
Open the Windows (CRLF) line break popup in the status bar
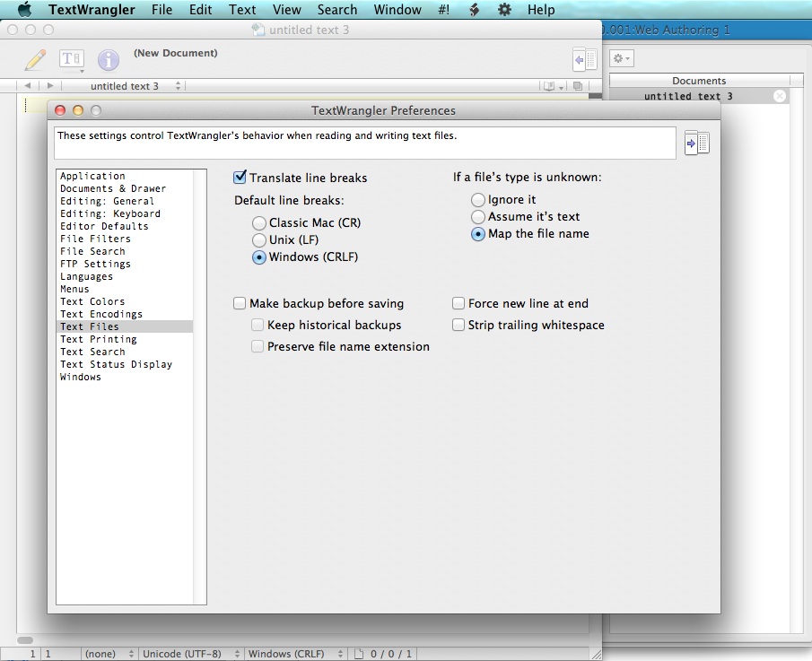pyautogui.click(x=296, y=654)
